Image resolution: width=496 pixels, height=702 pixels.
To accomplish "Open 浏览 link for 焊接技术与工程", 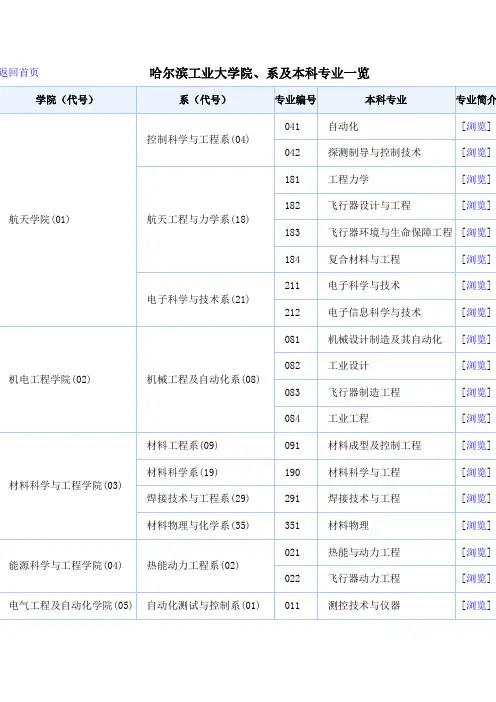I will pyautogui.click(x=476, y=499).
